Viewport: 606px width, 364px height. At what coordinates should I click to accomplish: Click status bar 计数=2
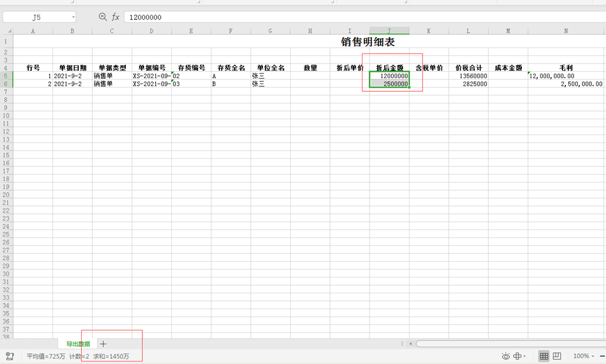pyautogui.click(x=79, y=356)
